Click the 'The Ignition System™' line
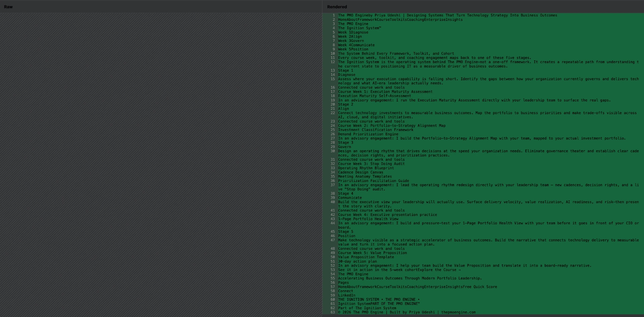 click(x=360, y=28)
